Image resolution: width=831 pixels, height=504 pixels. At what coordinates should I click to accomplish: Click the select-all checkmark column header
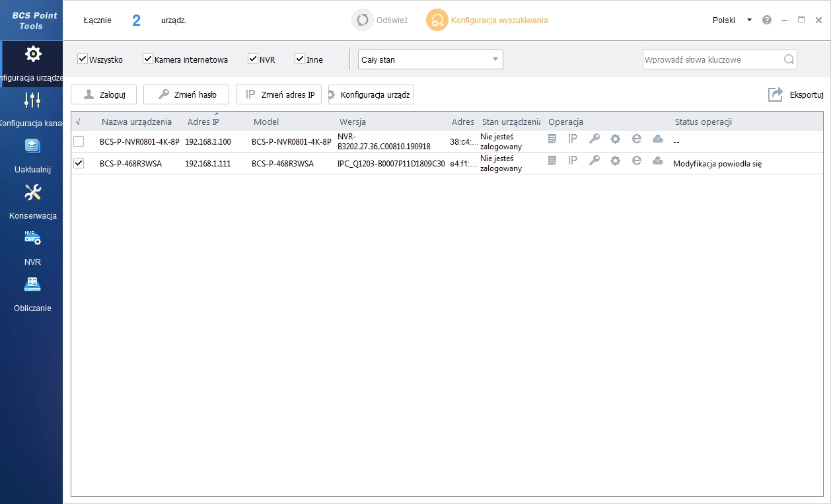coord(79,122)
